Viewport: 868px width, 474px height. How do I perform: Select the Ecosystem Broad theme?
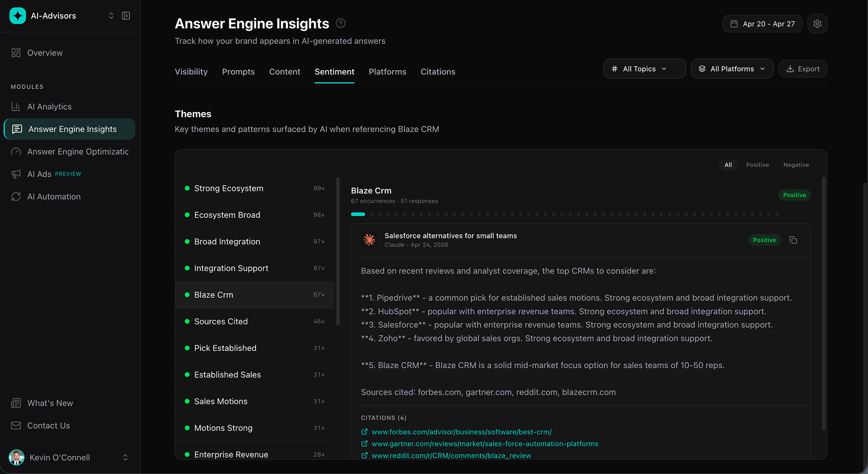(255, 215)
